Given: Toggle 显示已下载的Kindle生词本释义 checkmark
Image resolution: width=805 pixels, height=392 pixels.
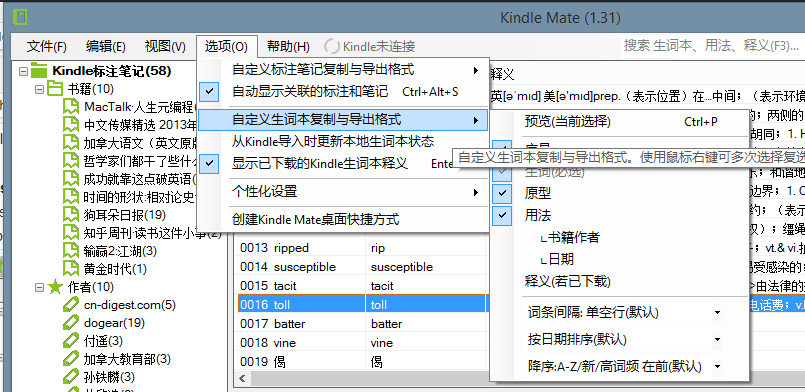Looking at the screenshot, I should point(209,164).
